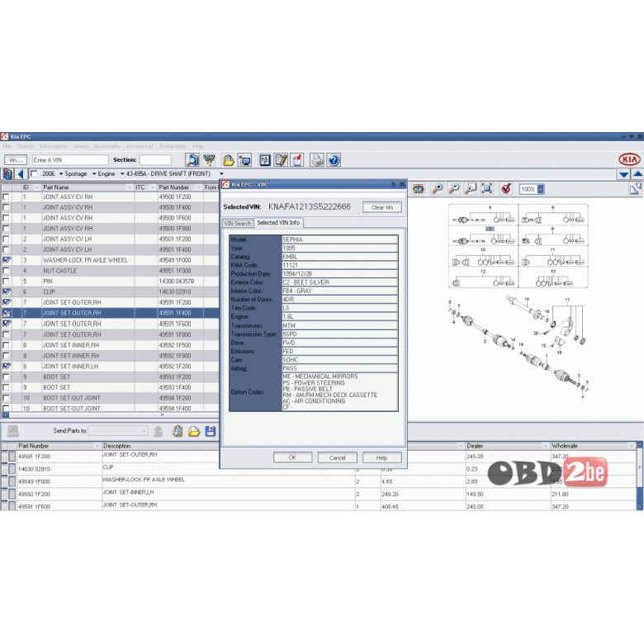Expand dropdown arrow after DRIVE SHAFT (FRONT)
Viewport: 644px width, 644px height.
tap(221, 173)
